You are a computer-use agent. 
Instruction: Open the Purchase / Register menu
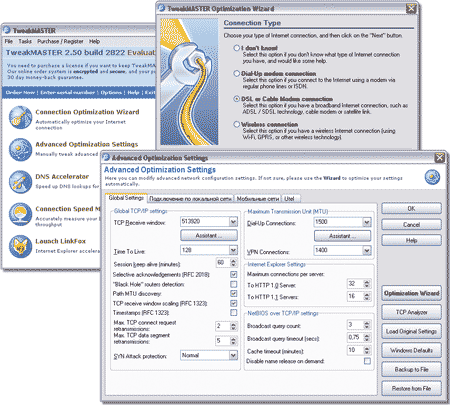coord(60,41)
